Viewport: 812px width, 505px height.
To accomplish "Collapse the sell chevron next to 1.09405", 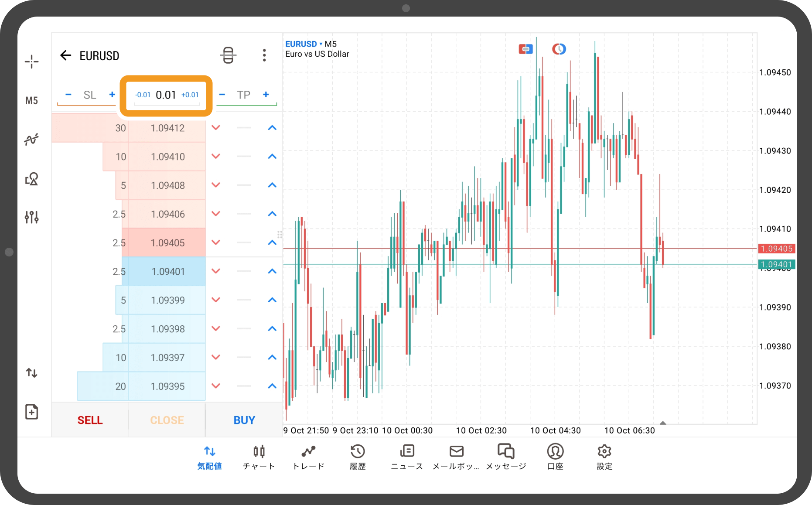I will click(216, 242).
